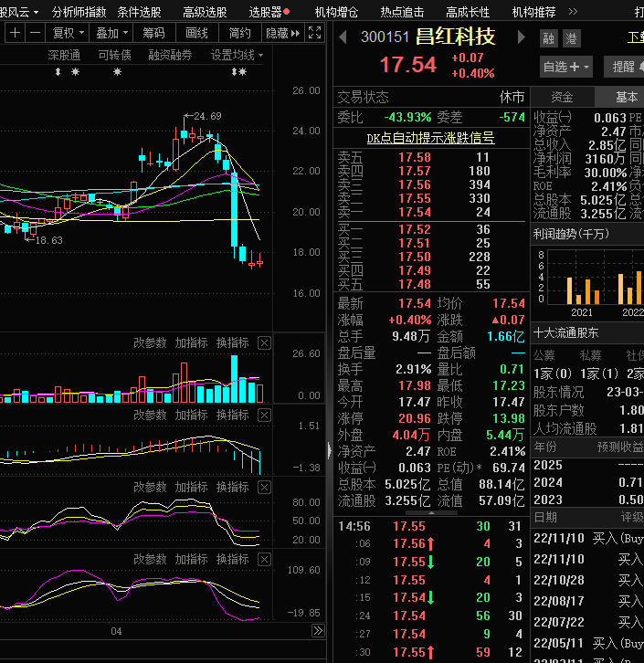The width and height of the screenshot is (644, 663).
Task: Expand the hidden tools via 隐藏 button
Action: tap(282, 33)
